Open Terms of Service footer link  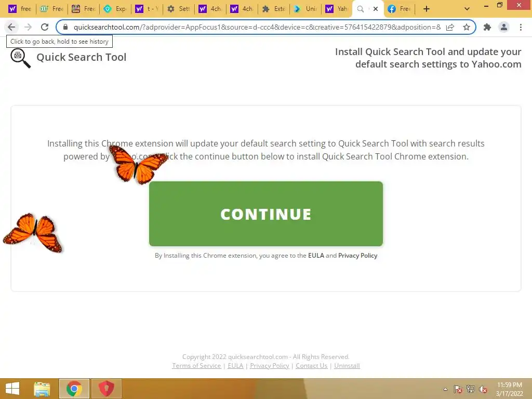pos(196,366)
